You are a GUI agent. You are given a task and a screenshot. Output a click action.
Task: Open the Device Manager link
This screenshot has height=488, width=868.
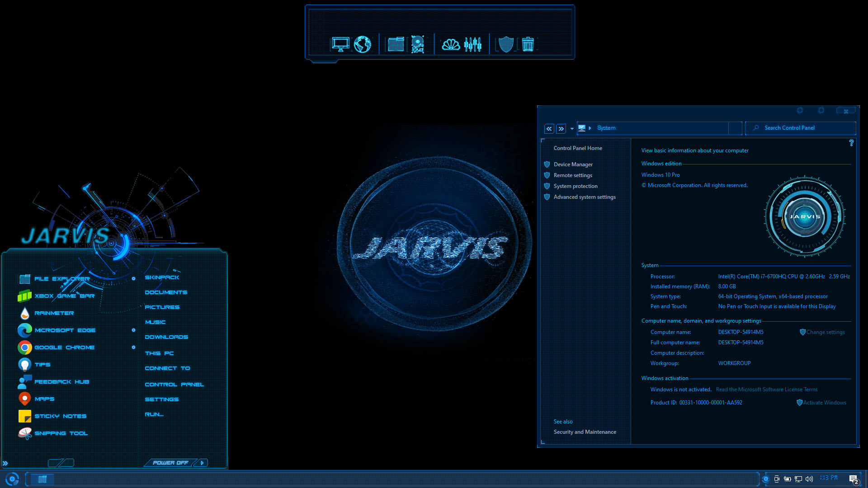pyautogui.click(x=573, y=164)
